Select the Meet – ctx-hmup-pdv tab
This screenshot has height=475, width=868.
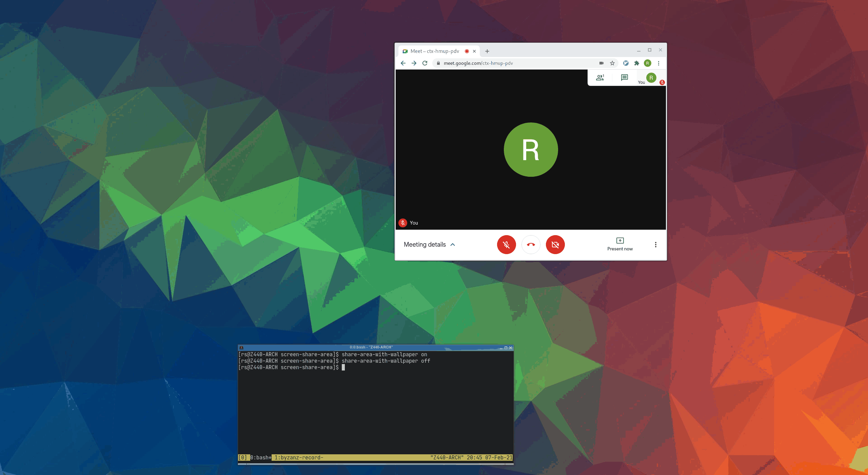pyautogui.click(x=435, y=51)
